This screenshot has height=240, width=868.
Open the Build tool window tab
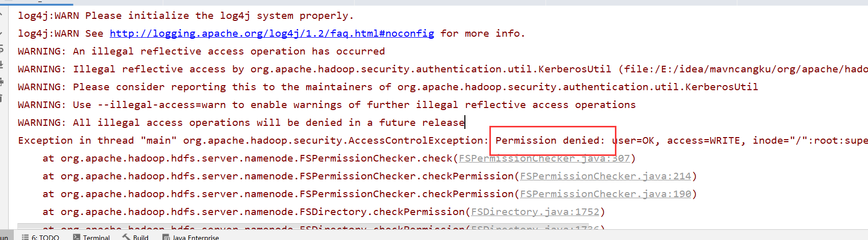click(135, 237)
